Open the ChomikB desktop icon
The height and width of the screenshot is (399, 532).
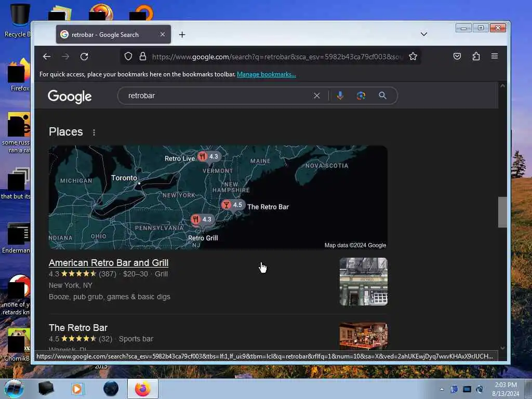[18, 345]
